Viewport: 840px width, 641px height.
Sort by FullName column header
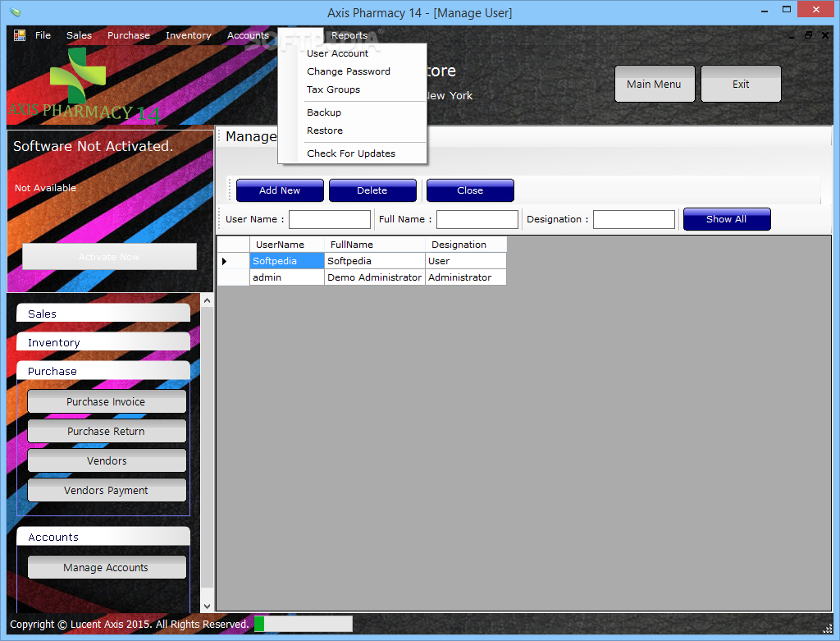point(374,245)
